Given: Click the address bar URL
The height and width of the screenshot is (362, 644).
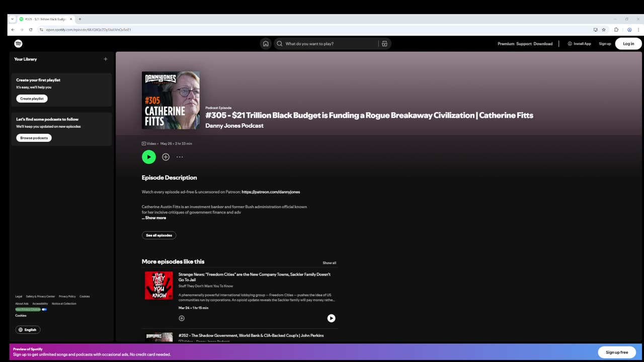Looking at the screenshot, I should click(x=89, y=30).
